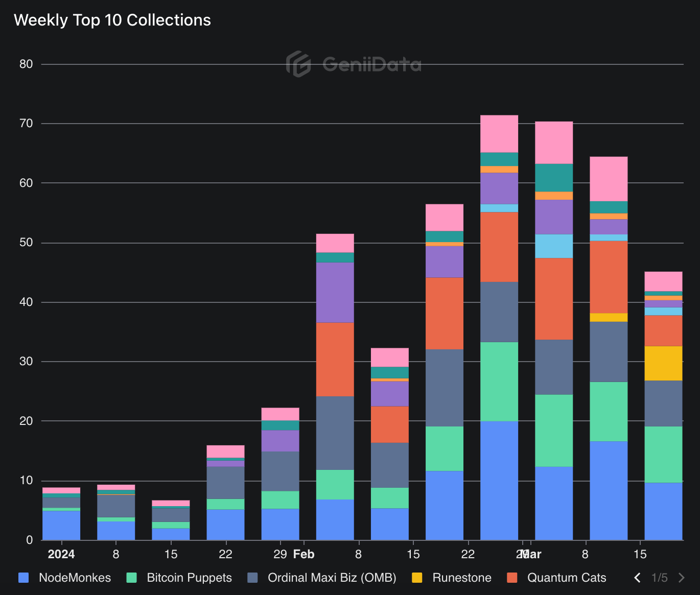Click the yellow Runestone segment in last bar
This screenshot has width=700, height=595.
coord(663,364)
